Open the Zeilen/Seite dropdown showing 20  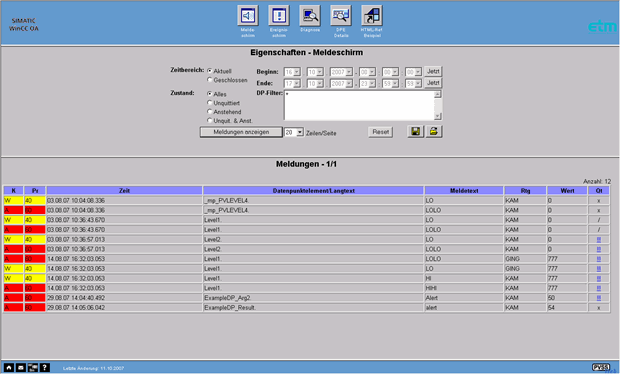coord(294,132)
